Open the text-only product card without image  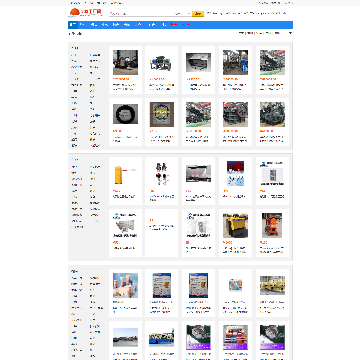(x=162, y=233)
